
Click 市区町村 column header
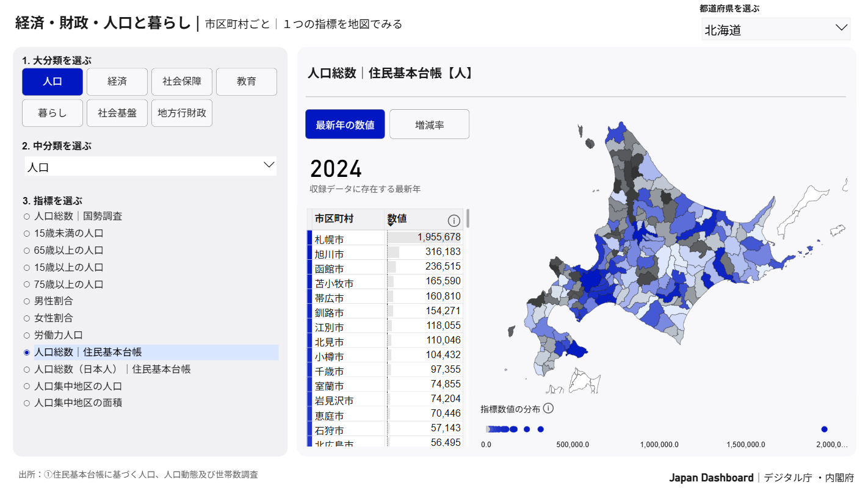pyautogui.click(x=334, y=218)
